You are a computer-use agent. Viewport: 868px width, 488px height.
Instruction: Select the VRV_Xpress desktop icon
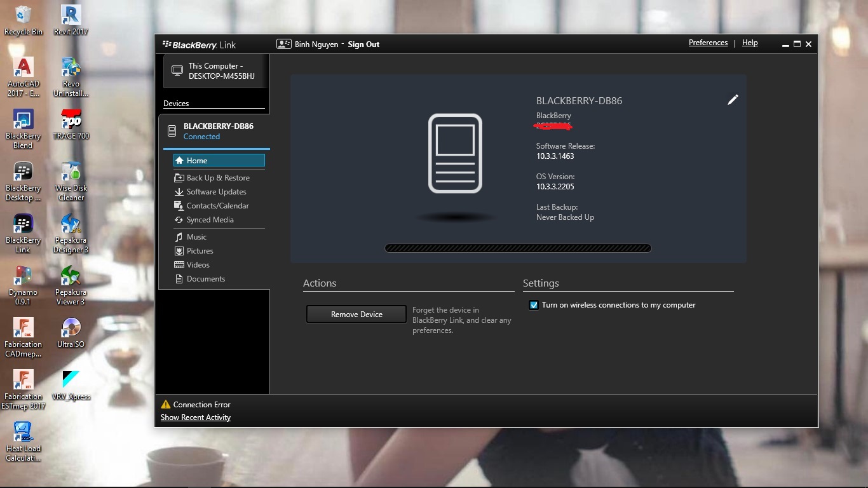tap(71, 385)
